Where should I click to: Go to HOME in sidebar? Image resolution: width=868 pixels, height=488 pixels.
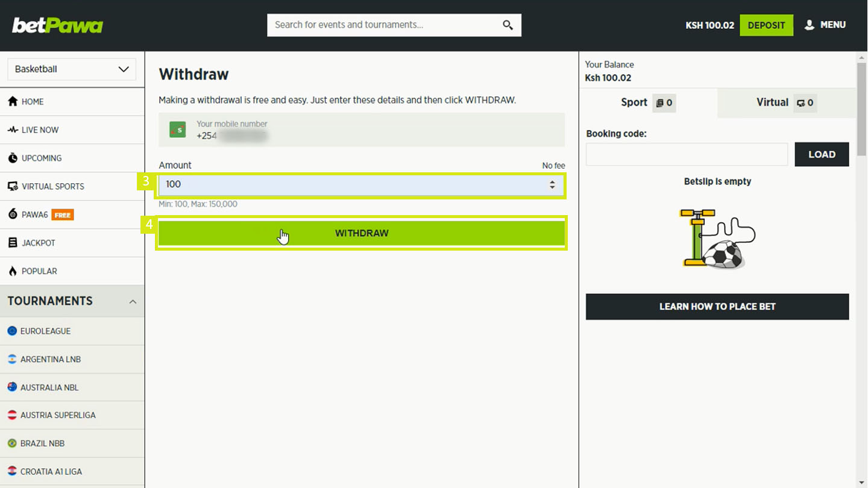[72, 102]
